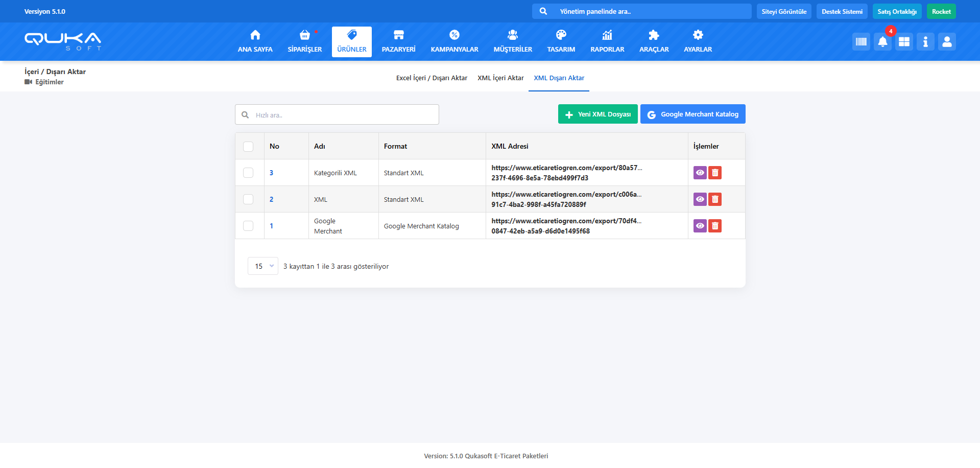Focus the Hızlı ara quick search field

click(x=342, y=115)
